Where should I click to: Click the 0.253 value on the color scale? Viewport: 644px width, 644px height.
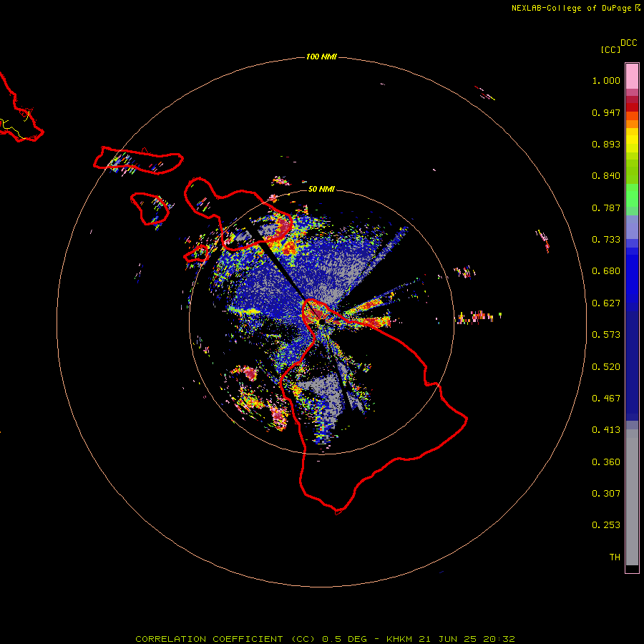[606, 525]
